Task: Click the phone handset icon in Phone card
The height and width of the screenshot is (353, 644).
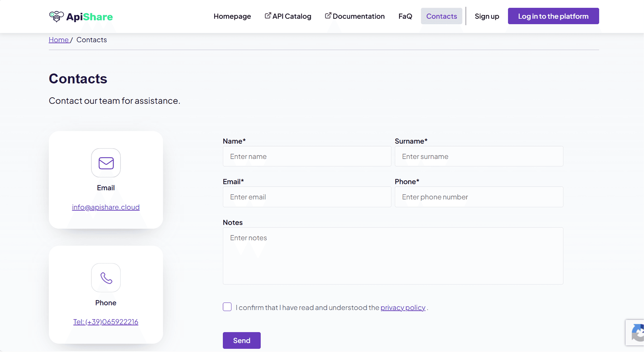Action: 106,278
